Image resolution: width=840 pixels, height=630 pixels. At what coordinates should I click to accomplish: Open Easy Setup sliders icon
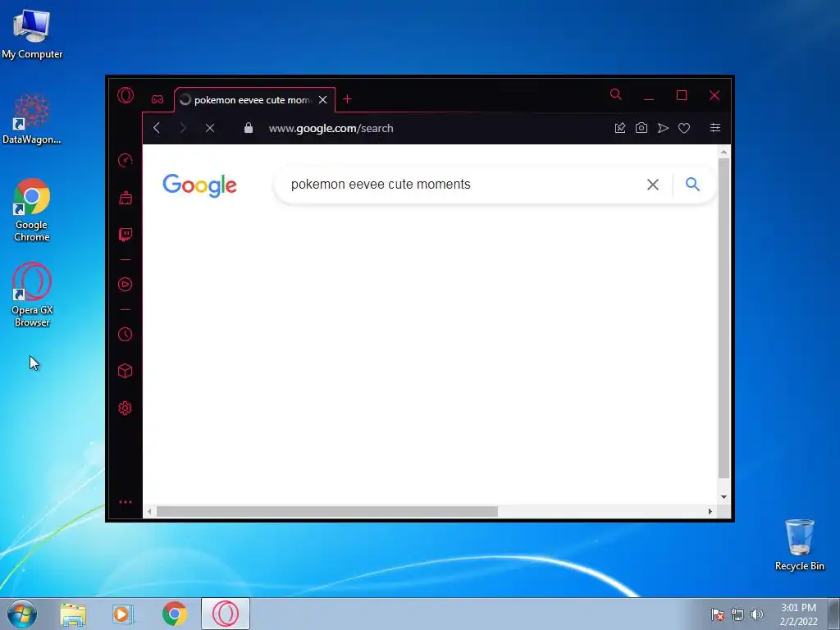(x=715, y=127)
